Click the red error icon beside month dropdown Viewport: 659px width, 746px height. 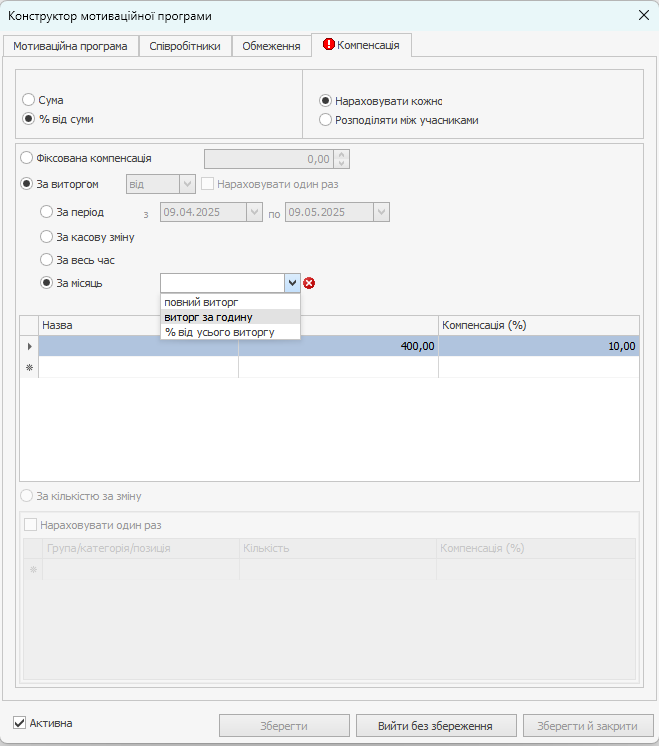[x=309, y=283]
